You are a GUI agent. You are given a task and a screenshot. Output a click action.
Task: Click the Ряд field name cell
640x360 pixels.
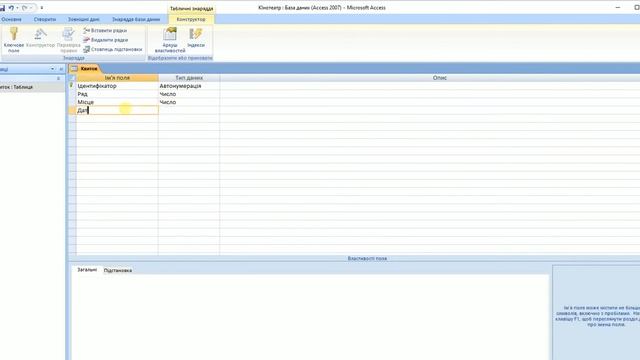coord(117,94)
